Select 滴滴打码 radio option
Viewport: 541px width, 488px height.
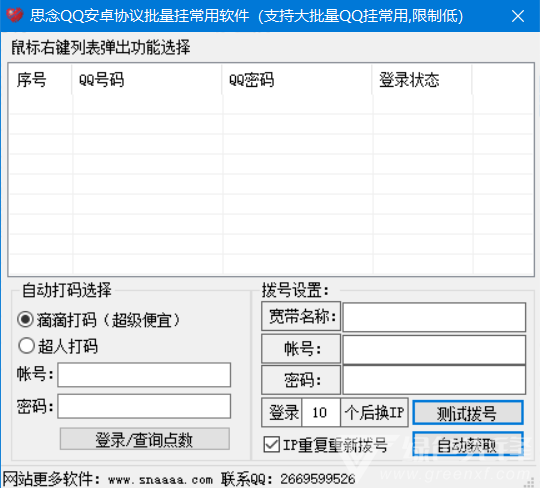tap(26, 320)
